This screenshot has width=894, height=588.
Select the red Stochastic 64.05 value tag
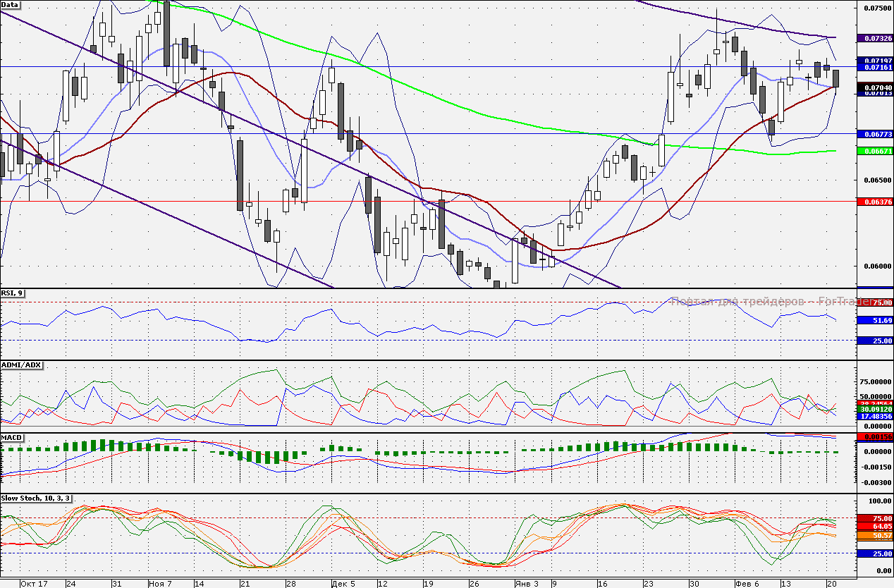875,527
